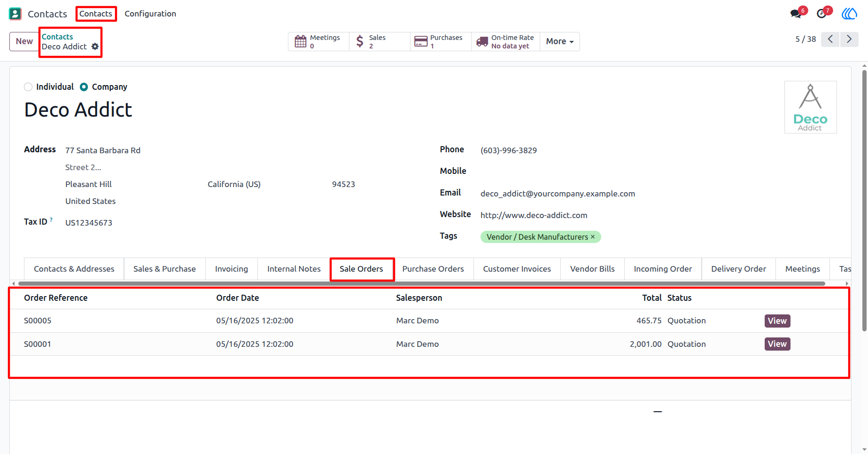
Task: Select California (US) state field
Action: pyautogui.click(x=234, y=184)
